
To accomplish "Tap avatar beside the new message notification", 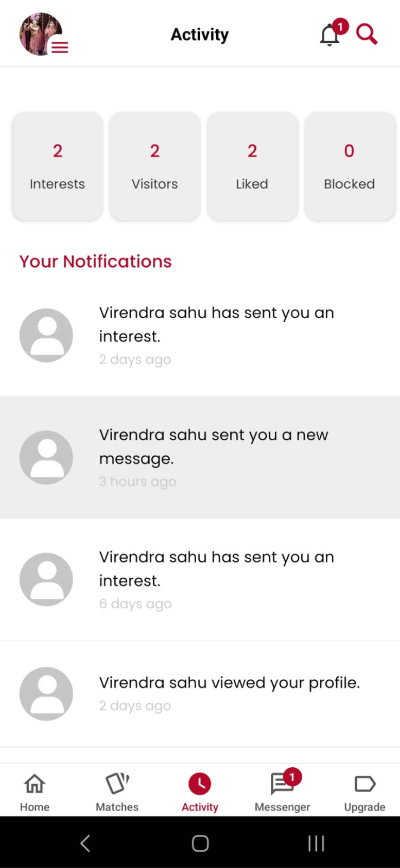I will [x=46, y=457].
